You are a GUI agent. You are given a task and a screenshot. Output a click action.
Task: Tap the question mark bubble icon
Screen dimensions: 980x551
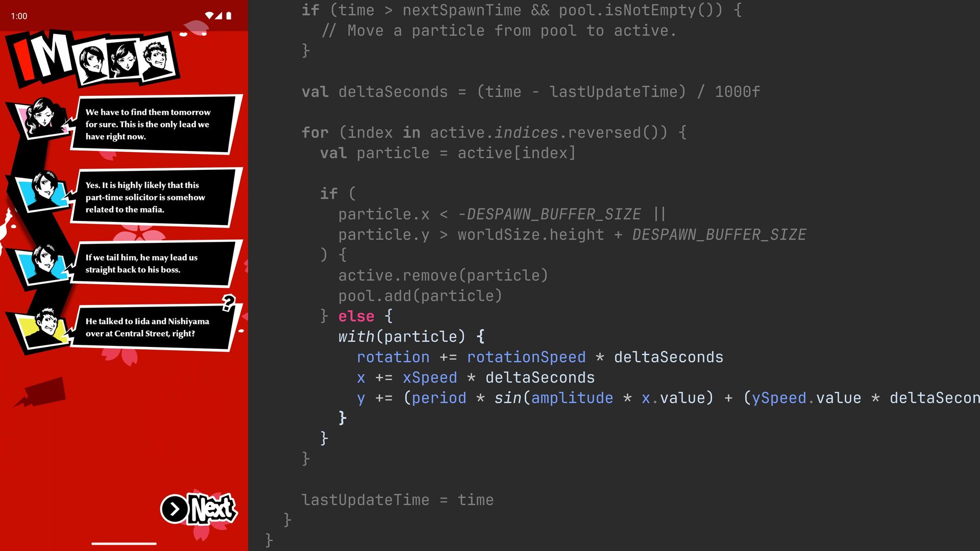coord(229,303)
